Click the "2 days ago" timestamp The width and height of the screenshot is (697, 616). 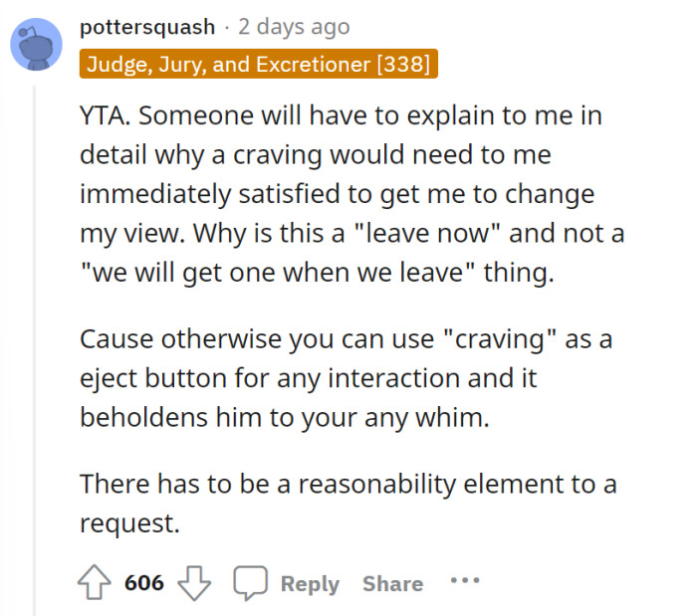click(294, 27)
